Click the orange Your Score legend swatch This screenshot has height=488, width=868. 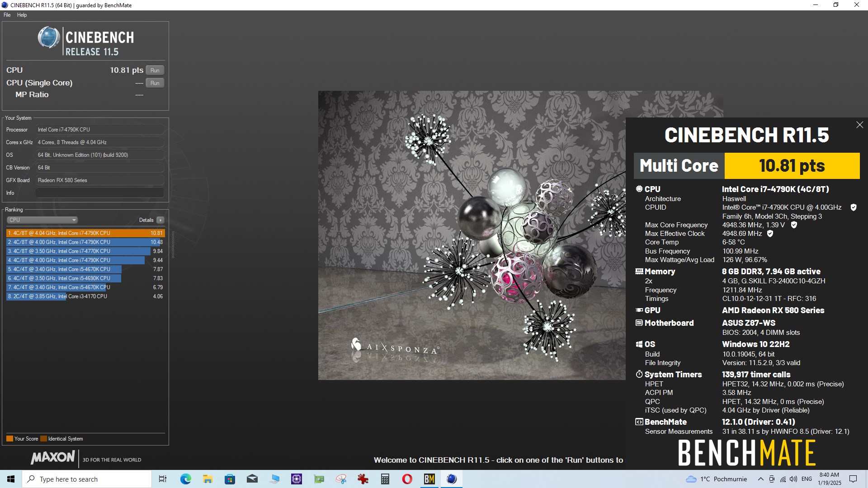[x=9, y=439]
